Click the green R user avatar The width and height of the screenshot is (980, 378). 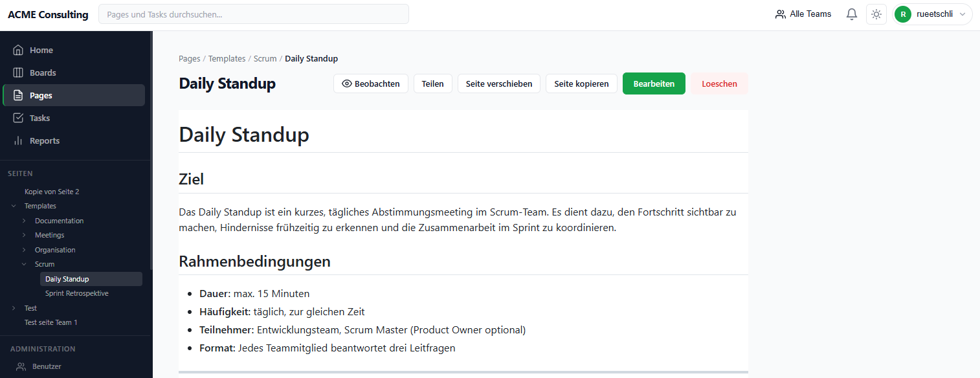(x=903, y=14)
